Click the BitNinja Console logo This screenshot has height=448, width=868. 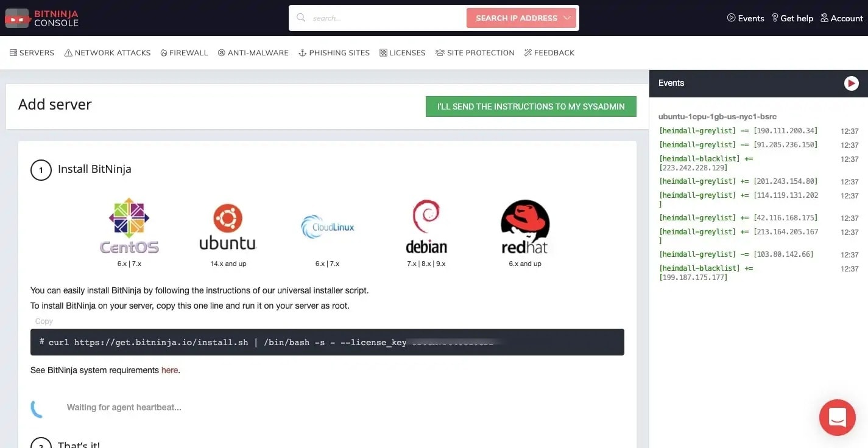[x=41, y=18]
